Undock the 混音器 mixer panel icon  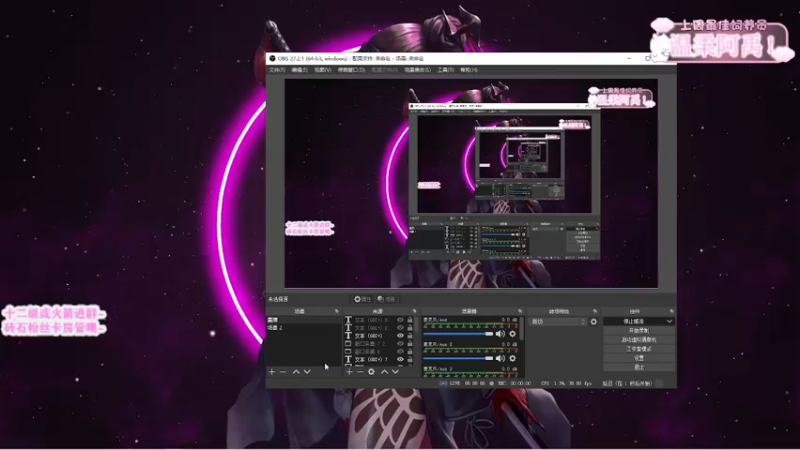pos(520,311)
